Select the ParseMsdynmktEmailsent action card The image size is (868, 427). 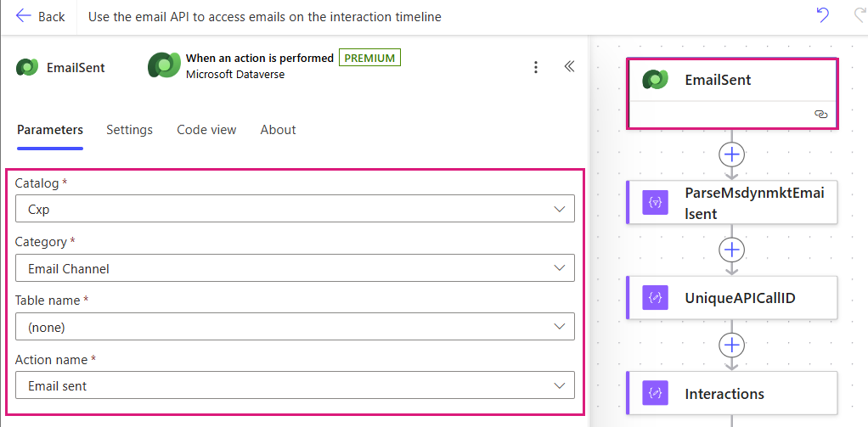coord(732,202)
